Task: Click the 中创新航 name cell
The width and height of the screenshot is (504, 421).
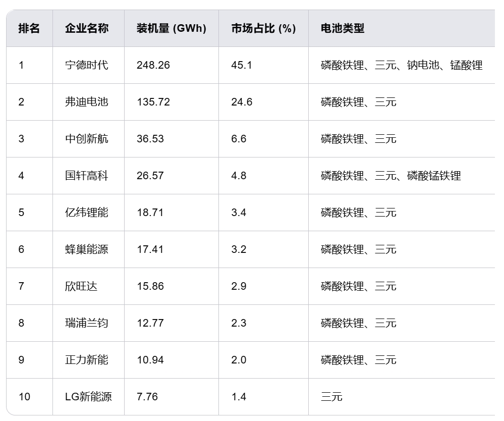Action: pyautogui.click(x=86, y=139)
